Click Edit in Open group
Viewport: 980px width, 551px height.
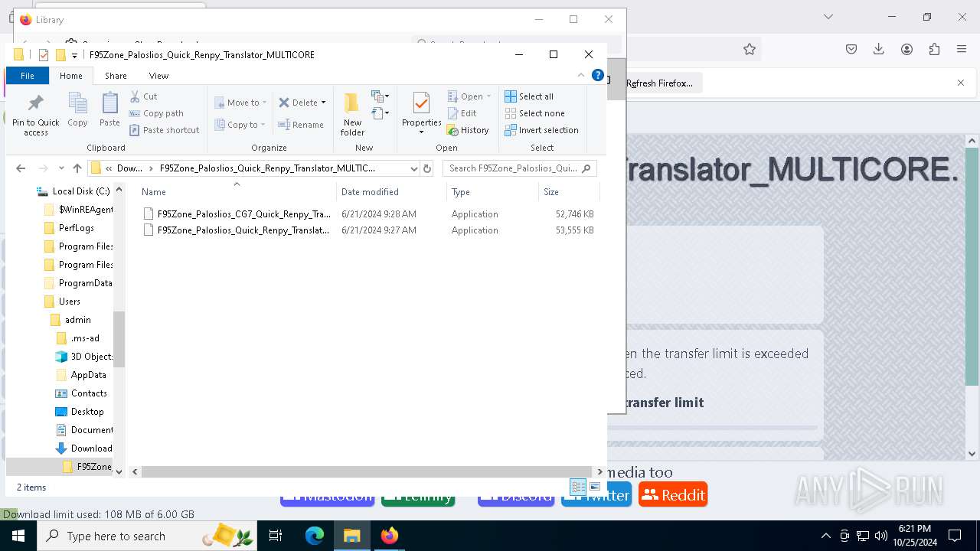coord(462,113)
